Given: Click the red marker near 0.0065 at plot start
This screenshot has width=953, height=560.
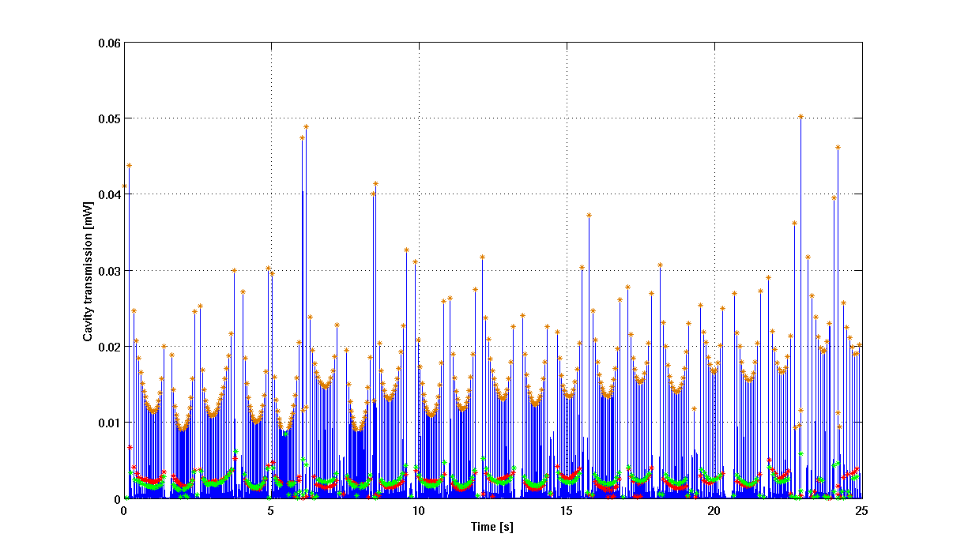Looking at the screenshot, I should coord(130,447).
